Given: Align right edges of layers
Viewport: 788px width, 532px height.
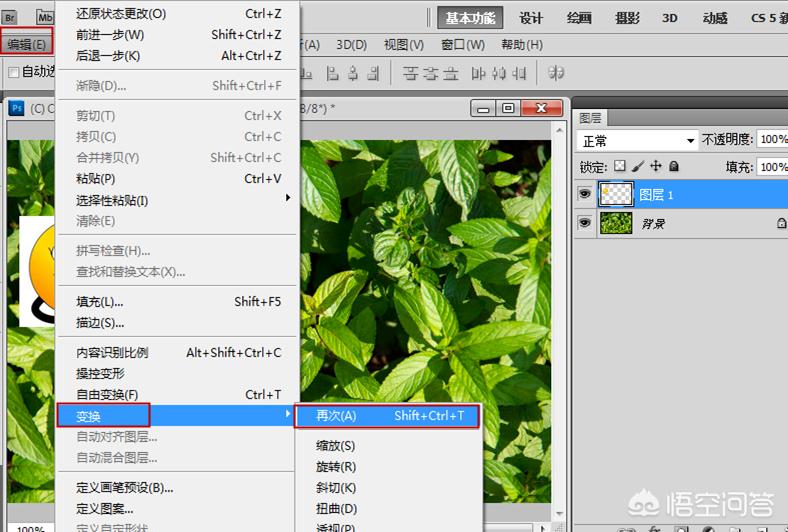Looking at the screenshot, I should tap(373, 74).
